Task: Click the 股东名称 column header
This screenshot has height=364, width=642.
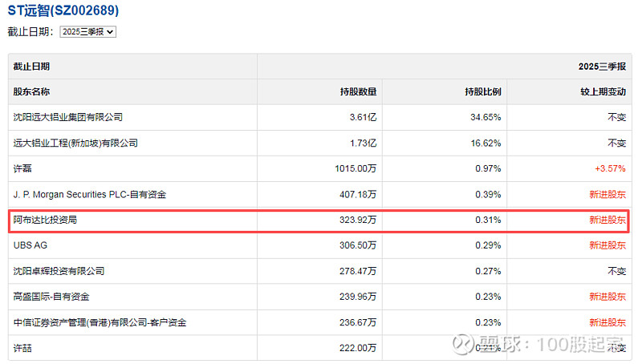Action: [x=31, y=91]
